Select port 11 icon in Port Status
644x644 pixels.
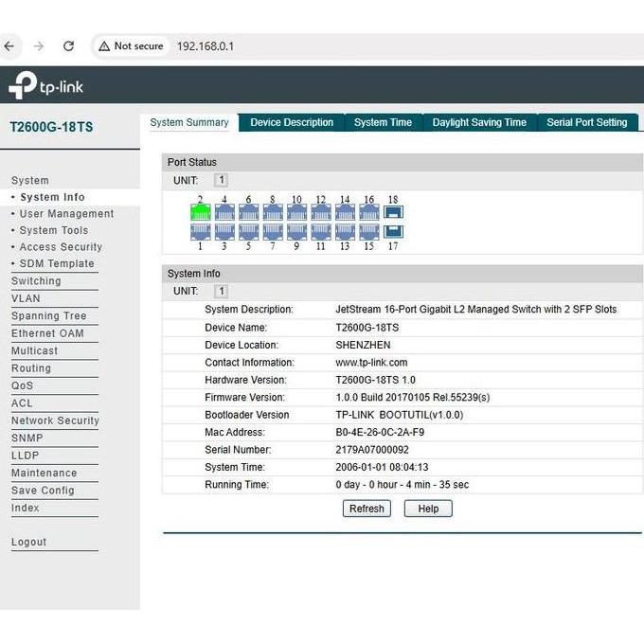tap(321, 232)
